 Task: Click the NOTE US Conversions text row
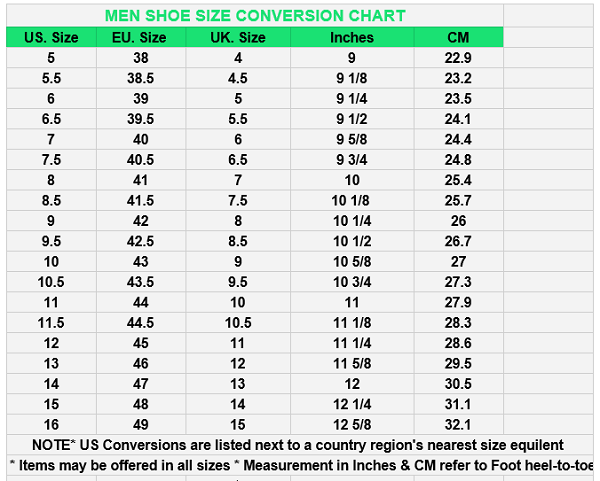click(298, 445)
